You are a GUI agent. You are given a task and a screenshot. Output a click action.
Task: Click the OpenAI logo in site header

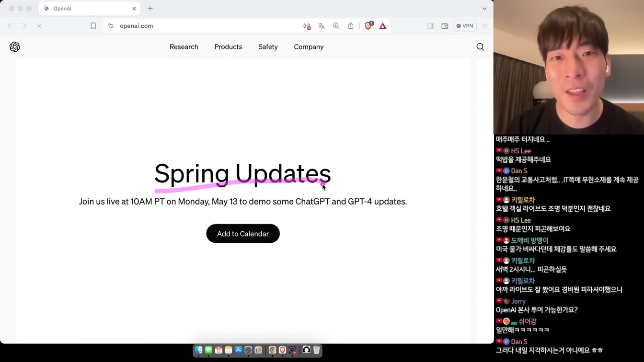click(x=15, y=46)
